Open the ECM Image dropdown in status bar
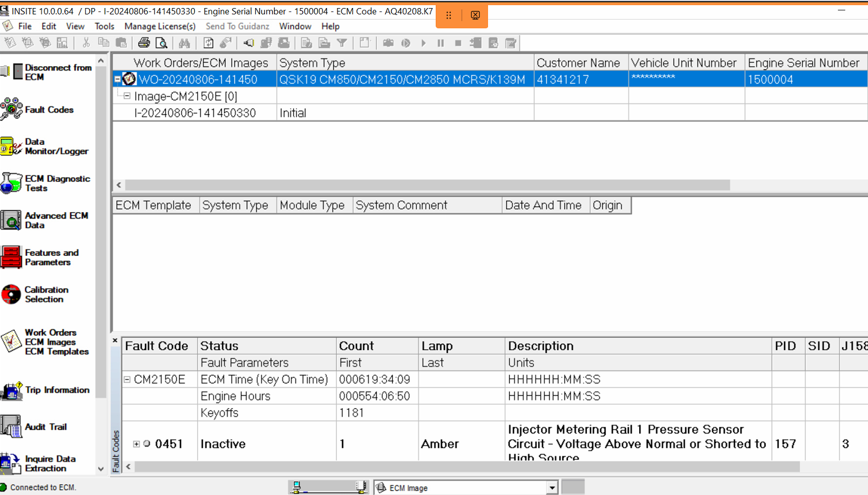The image size is (868, 495). coord(552,488)
